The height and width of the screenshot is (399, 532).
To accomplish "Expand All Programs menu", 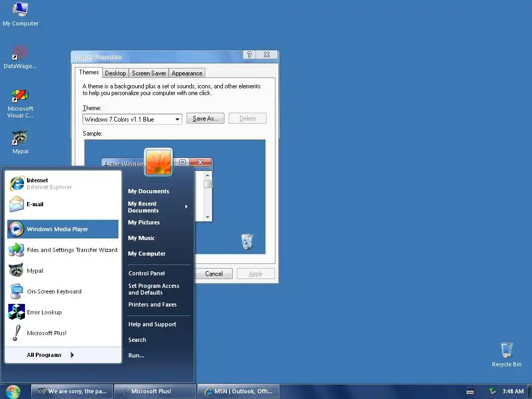I will (x=50, y=355).
